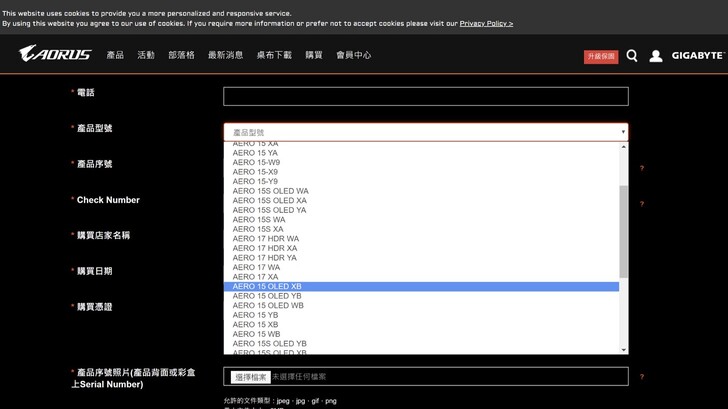
Task: Click the GIGABYTE logo
Action: tap(698, 55)
